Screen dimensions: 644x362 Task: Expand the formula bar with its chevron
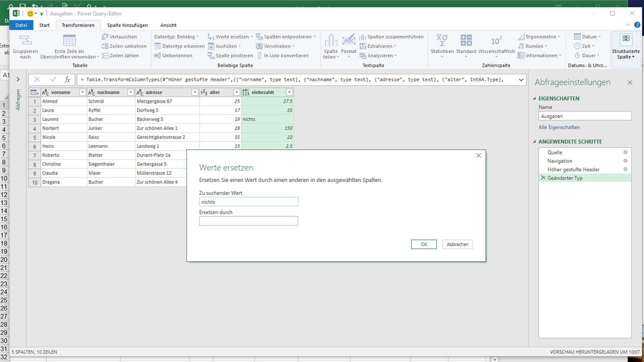pos(521,80)
